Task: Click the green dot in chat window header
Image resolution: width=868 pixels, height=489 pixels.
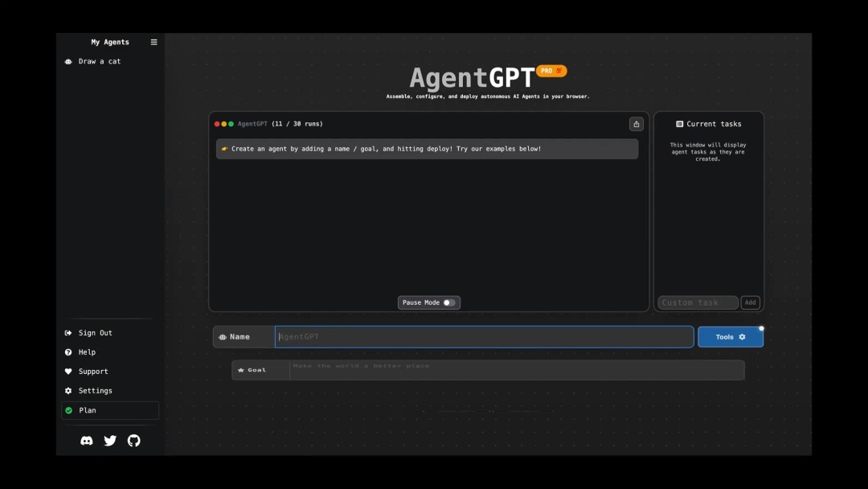Action: point(231,124)
